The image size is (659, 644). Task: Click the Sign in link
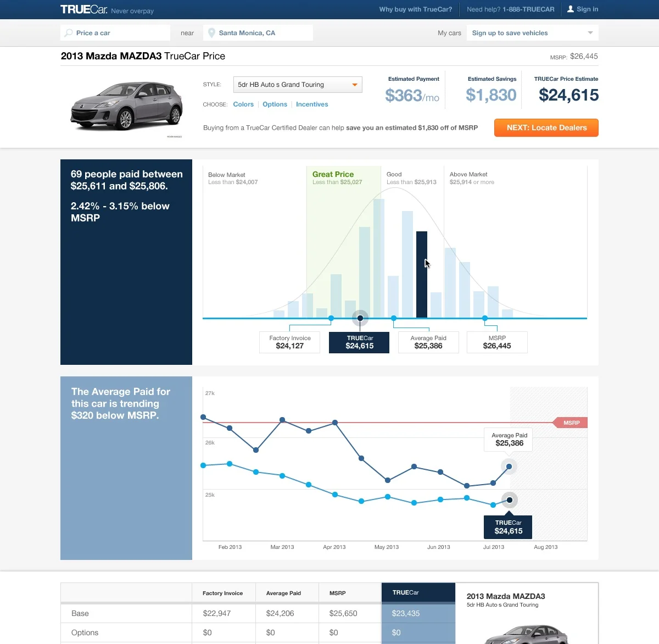click(587, 9)
